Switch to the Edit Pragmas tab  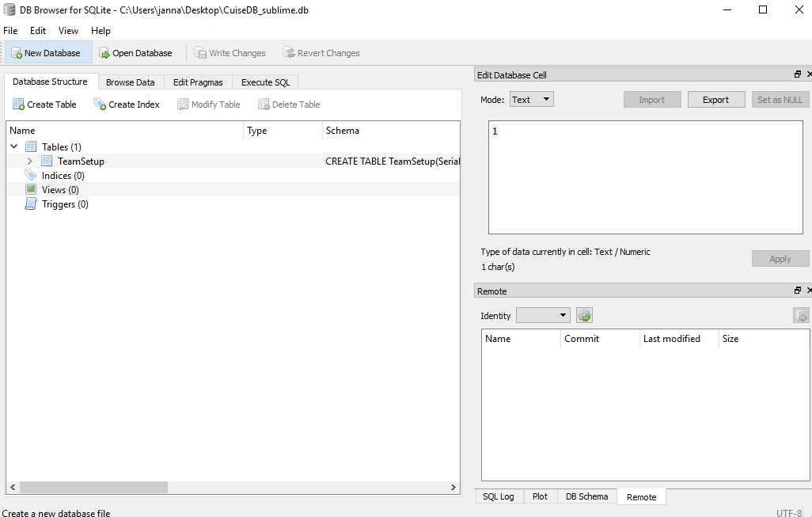click(198, 82)
